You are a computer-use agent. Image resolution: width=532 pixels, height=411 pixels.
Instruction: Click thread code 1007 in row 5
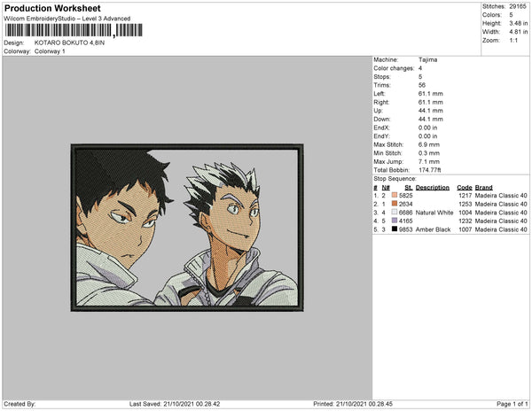(465, 229)
